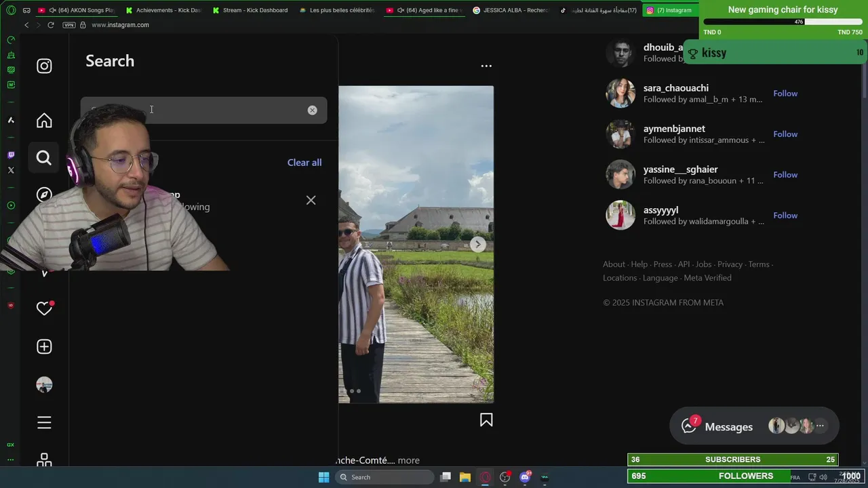This screenshot has width=868, height=488.
Task: Follow assyyyyl
Action: point(785,216)
